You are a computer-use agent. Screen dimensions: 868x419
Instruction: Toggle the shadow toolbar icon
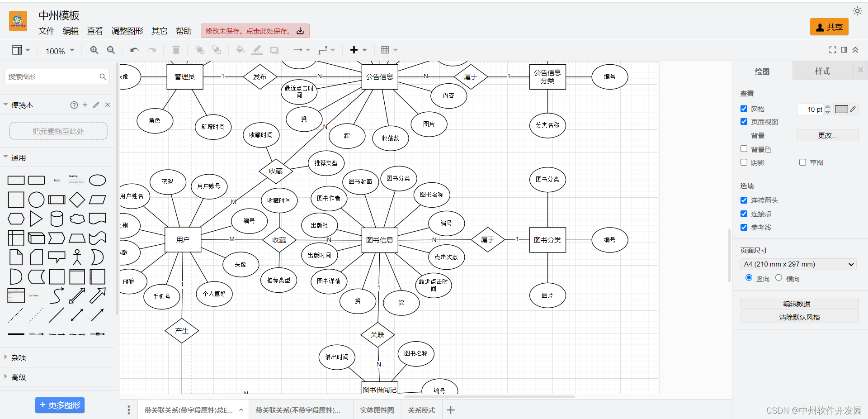tap(274, 50)
